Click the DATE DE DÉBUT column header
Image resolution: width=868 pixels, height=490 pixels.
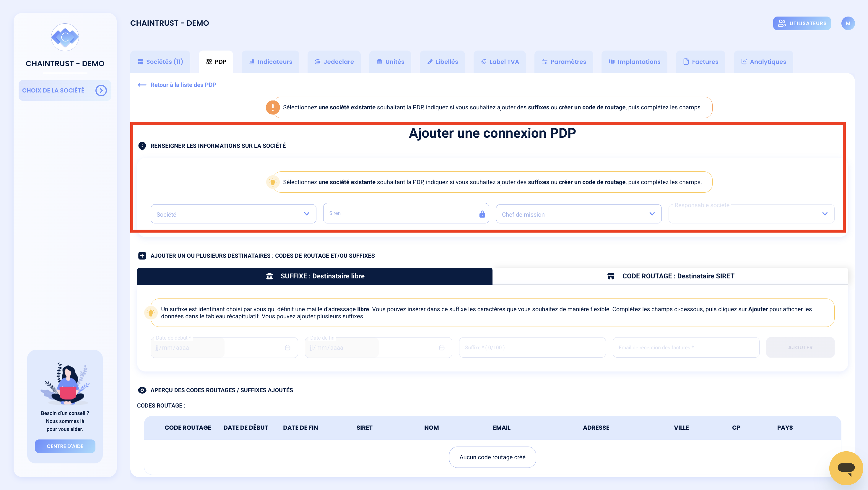click(x=246, y=428)
